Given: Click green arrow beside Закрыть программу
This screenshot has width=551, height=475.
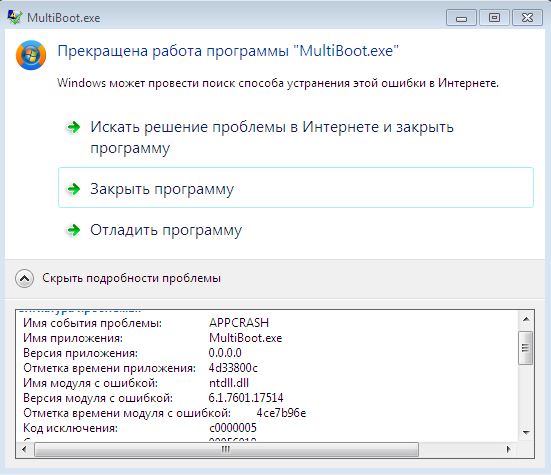Looking at the screenshot, I should (74, 189).
